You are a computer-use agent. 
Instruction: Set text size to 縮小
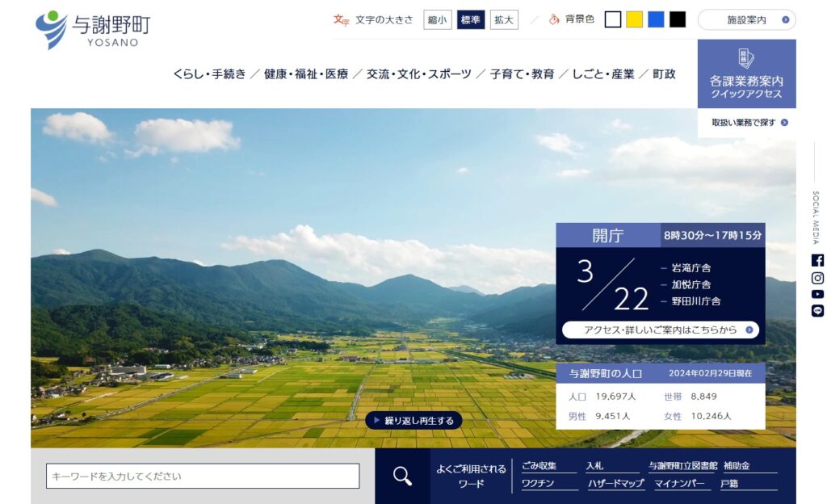(x=437, y=20)
